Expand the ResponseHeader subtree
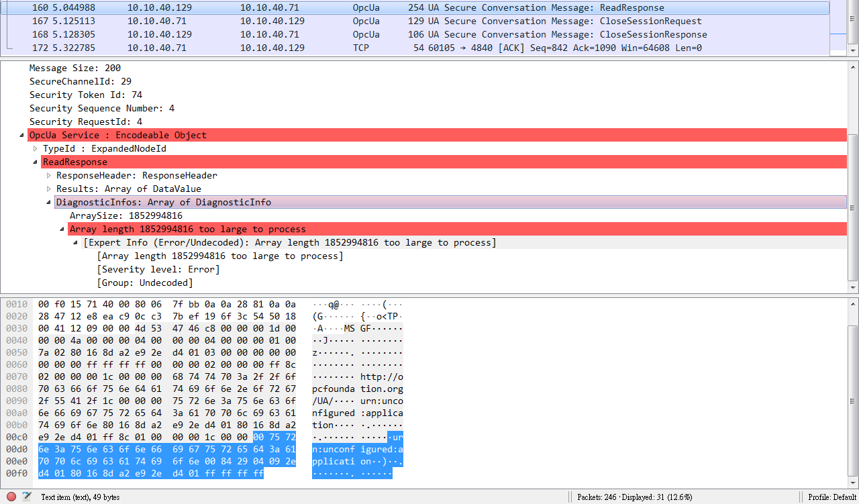859x504 pixels. (x=48, y=175)
